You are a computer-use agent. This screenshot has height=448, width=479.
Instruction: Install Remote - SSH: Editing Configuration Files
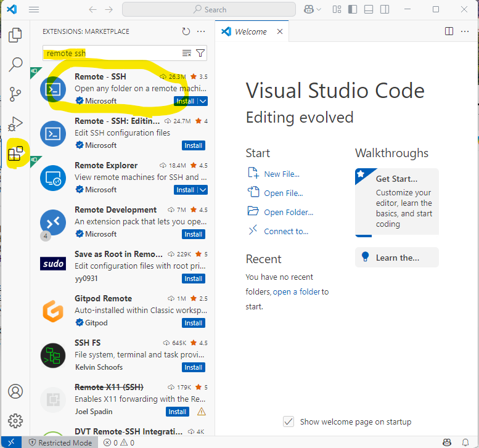click(194, 145)
